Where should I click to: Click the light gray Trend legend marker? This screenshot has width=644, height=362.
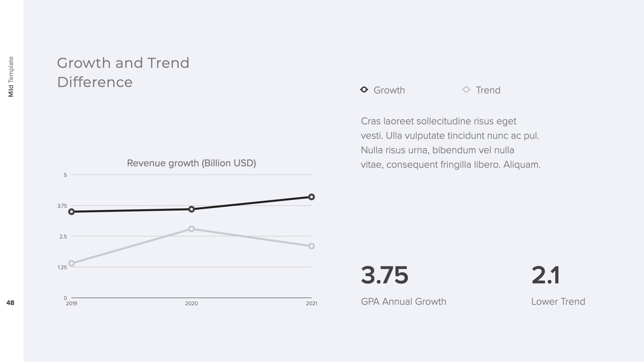click(466, 90)
